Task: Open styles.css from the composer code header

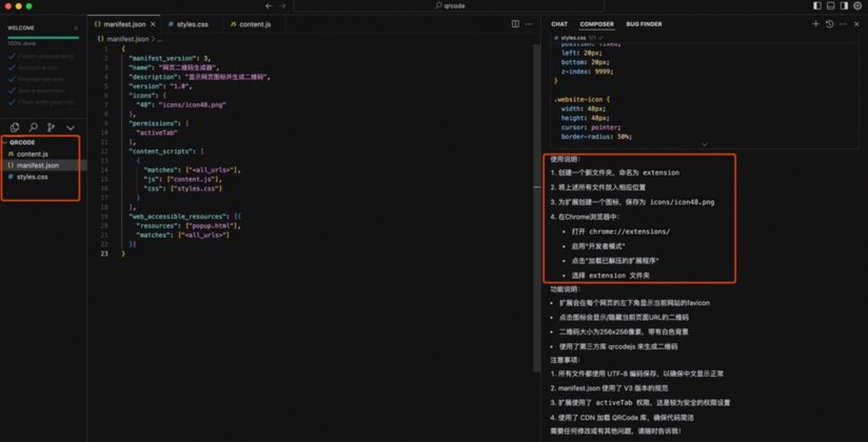Action: tap(573, 38)
